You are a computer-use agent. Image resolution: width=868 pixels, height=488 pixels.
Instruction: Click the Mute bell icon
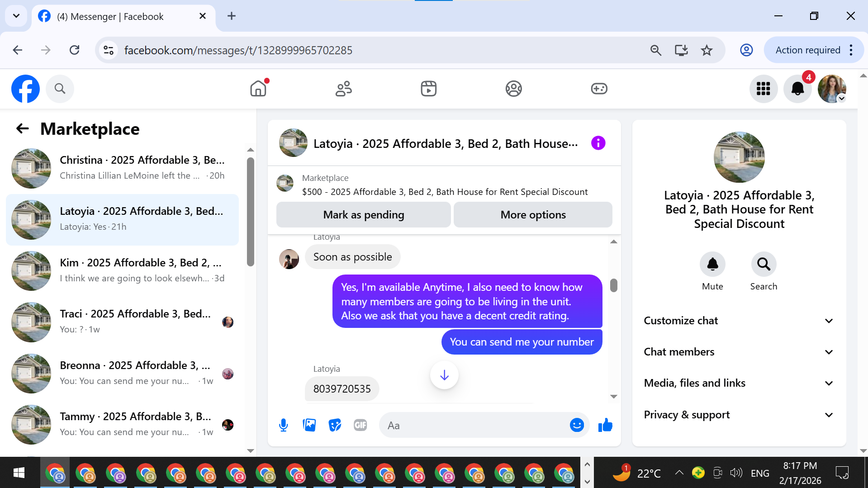[x=712, y=264]
